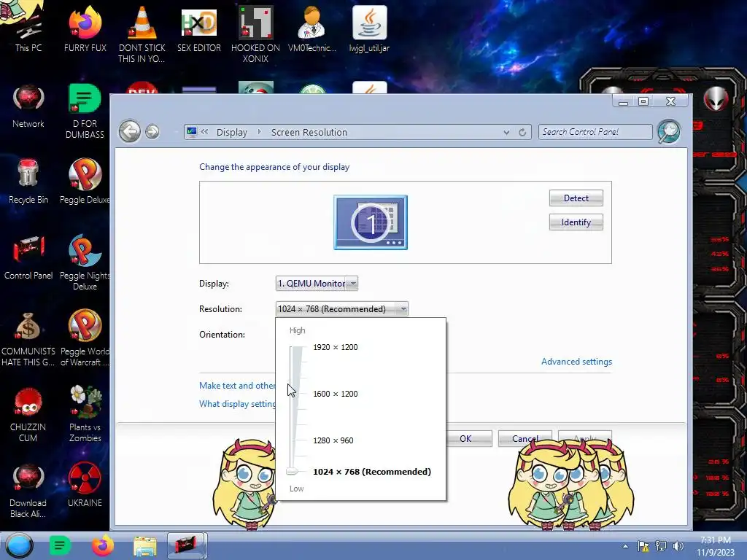This screenshot has width=747, height=560.
Task: Open Action Center flag tray icon
Action: point(643,546)
